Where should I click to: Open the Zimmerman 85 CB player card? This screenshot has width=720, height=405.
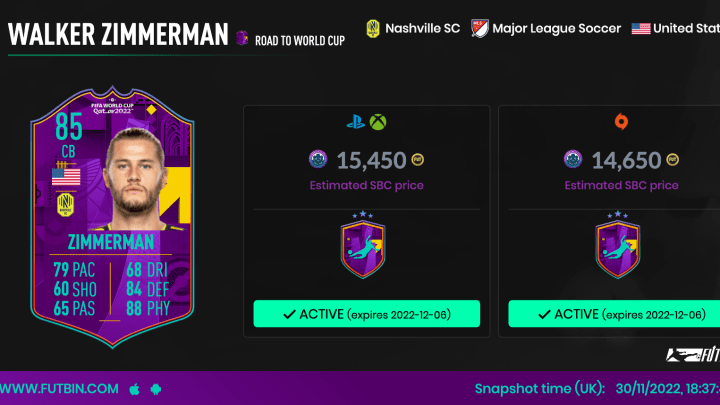click(x=112, y=217)
